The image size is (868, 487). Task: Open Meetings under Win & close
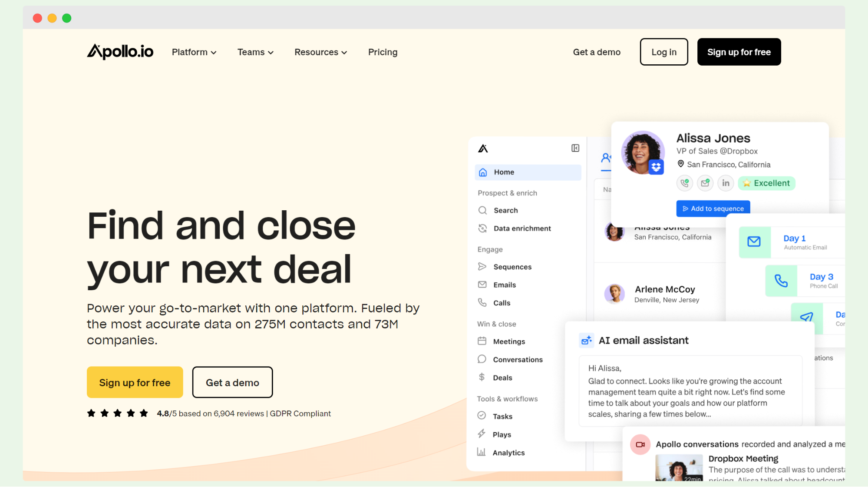tap(483, 341)
